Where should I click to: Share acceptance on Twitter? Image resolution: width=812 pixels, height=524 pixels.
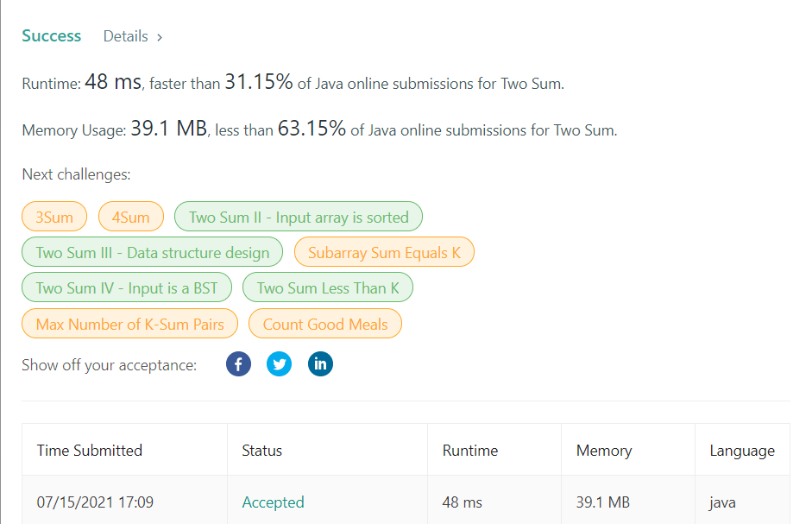coord(279,364)
